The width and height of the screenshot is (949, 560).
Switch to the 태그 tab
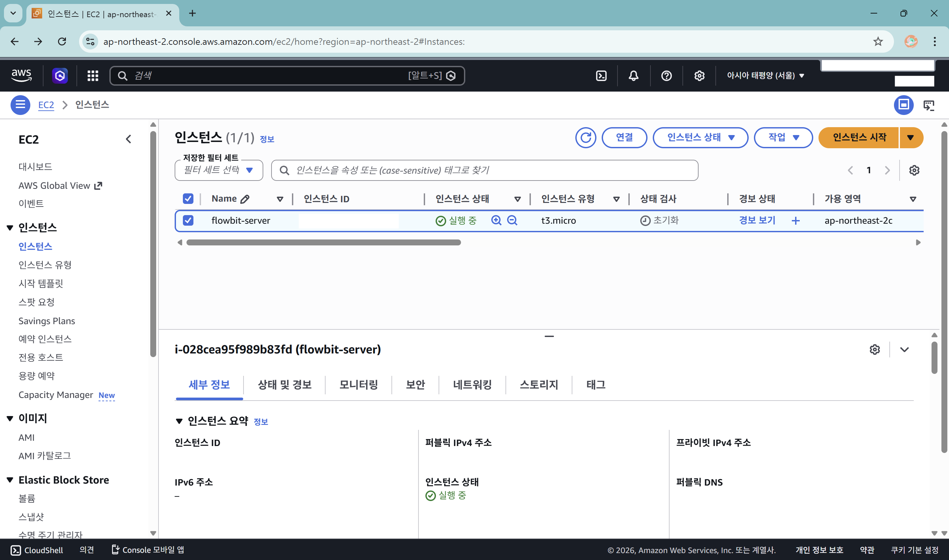[596, 385]
